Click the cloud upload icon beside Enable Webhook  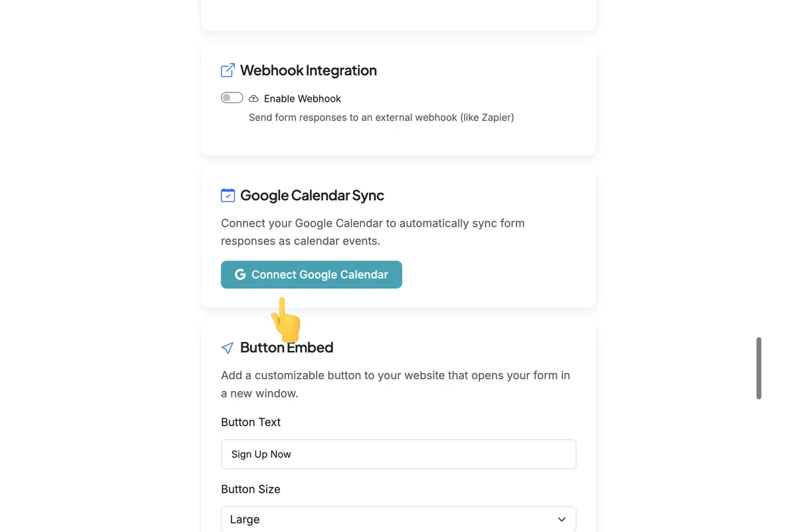coord(253,98)
